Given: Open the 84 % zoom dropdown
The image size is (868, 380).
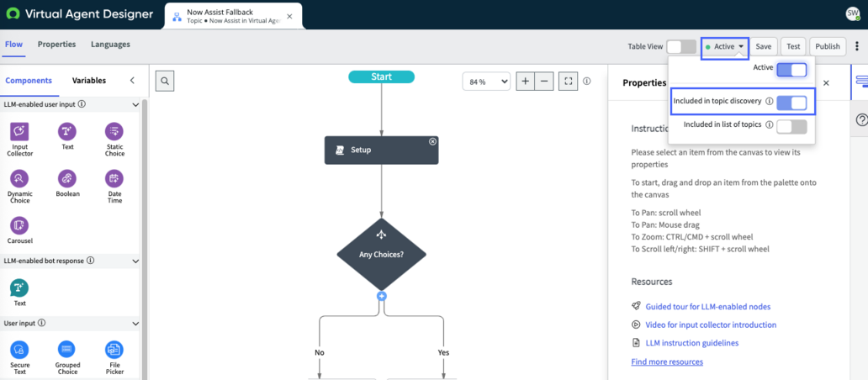Looking at the screenshot, I should 486,82.
